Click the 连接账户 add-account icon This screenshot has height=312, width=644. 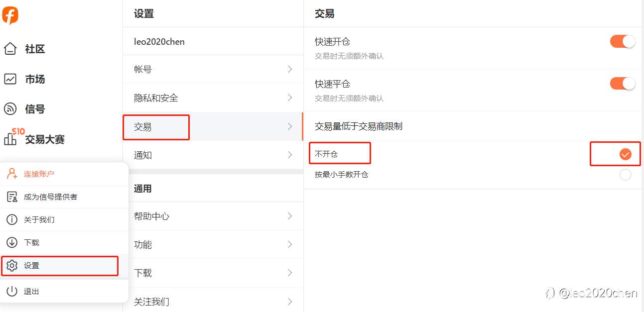tap(12, 174)
